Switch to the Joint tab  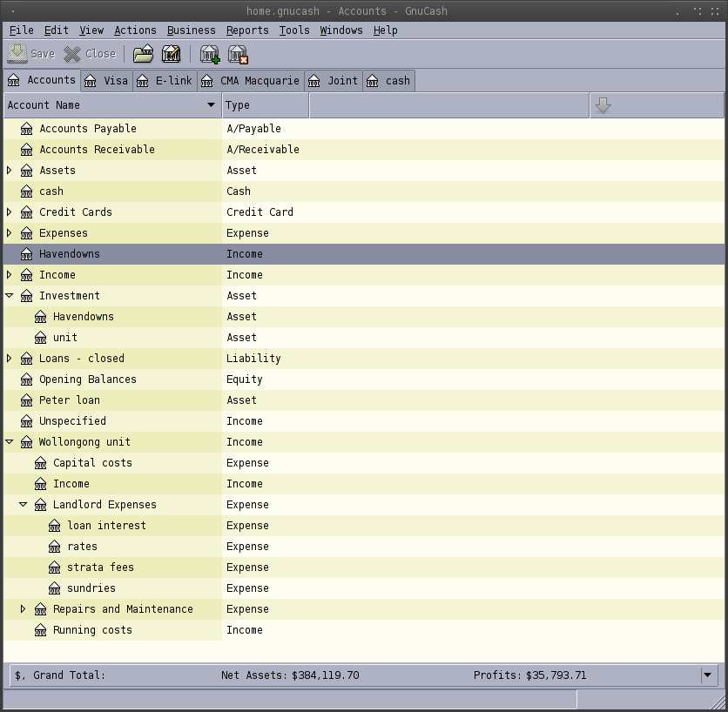(334, 81)
